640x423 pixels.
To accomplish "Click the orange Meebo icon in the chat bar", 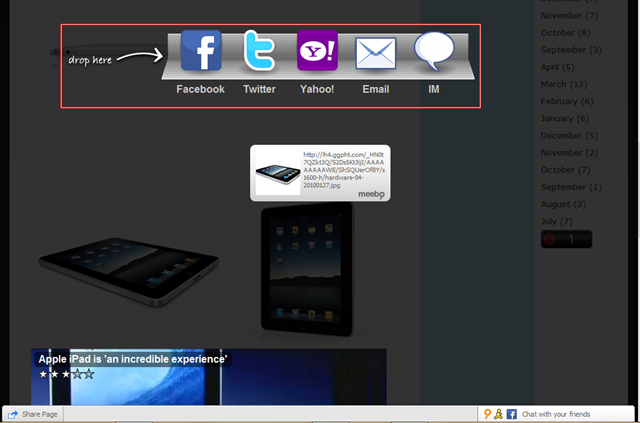I will coord(487,414).
